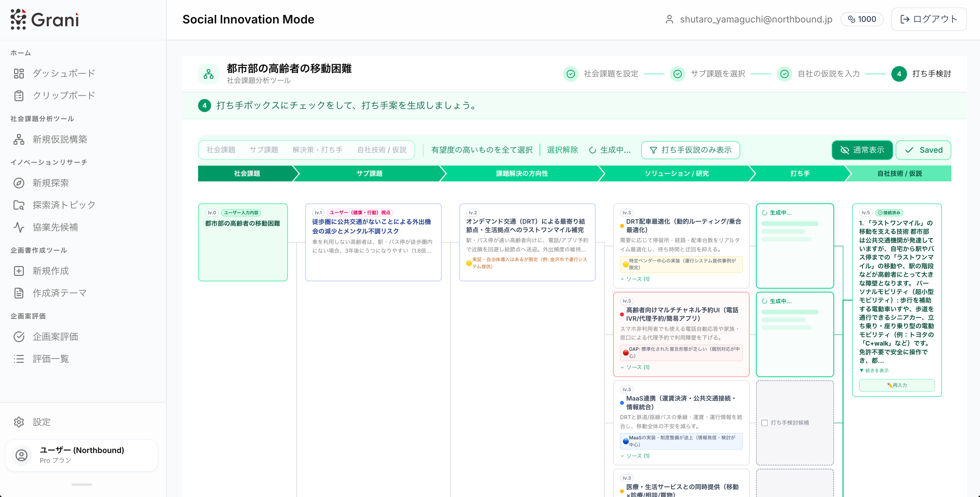Select the サブ課題 filter tab
The image size is (980, 497).
pos(264,150)
